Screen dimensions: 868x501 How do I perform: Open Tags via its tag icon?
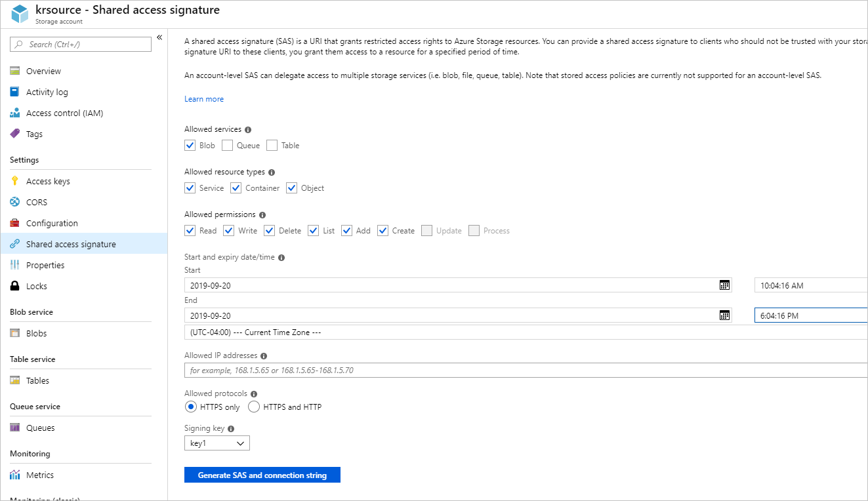pyautogui.click(x=14, y=133)
